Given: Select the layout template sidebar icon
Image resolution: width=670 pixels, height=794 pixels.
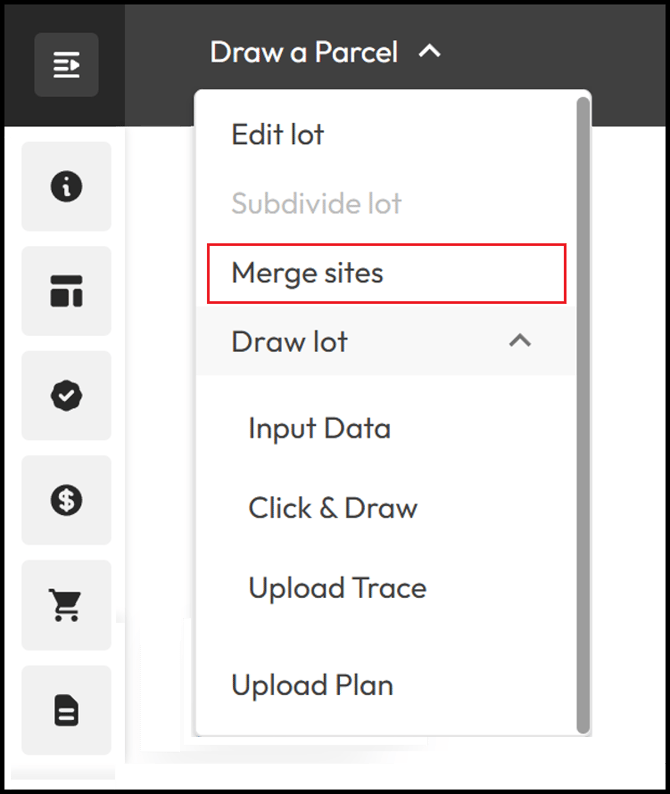Looking at the screenshot, I should (x=66, y=292).
